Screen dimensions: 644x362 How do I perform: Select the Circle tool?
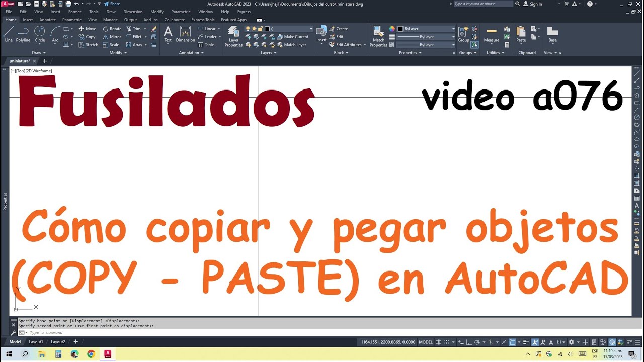click(x=40, y=34)
